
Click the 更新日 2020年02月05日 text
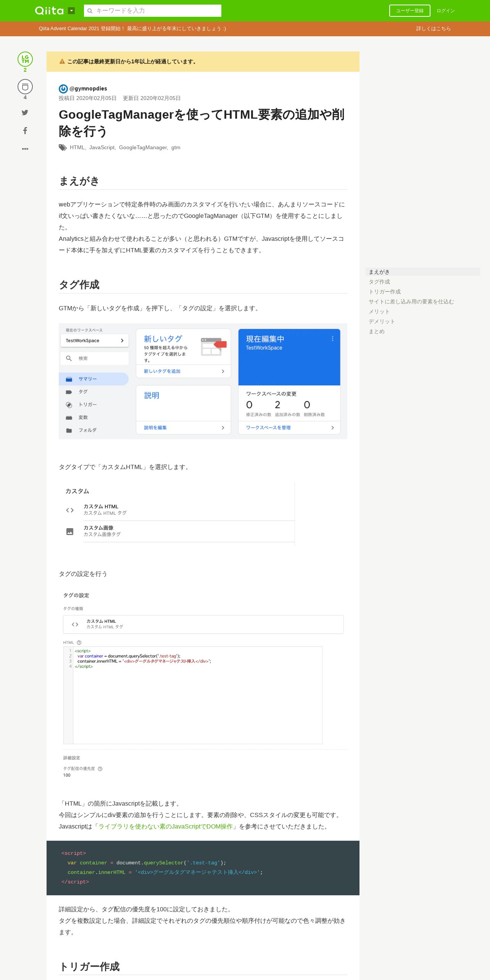click(x=152, y=98)
